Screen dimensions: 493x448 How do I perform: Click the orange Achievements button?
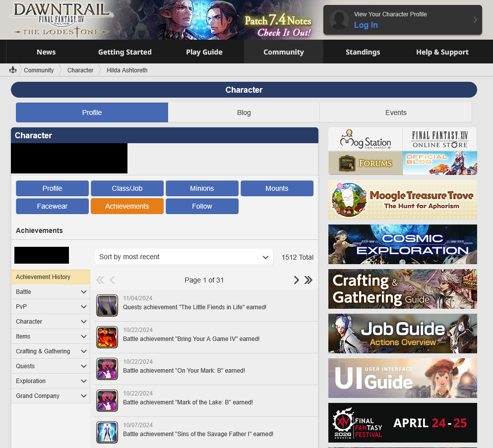[127, 206]
